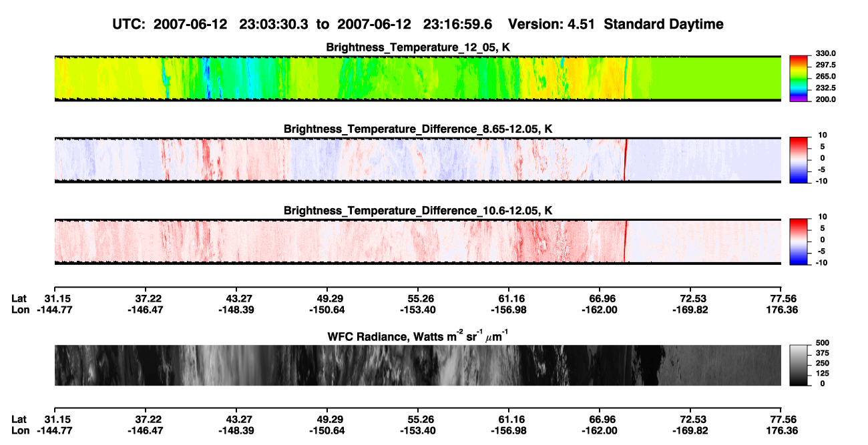This screenshot has width=868, height=445.
Task: Click the "250" WFC radiance scale label
Action: click(823, 363)
